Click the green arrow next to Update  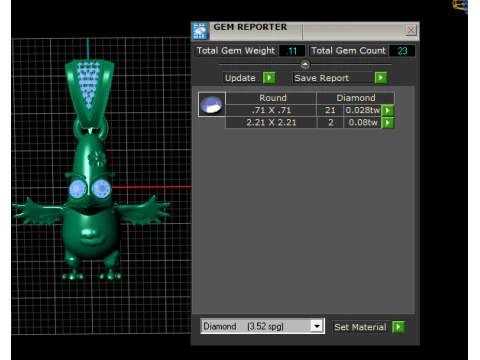tap(269, 78)
